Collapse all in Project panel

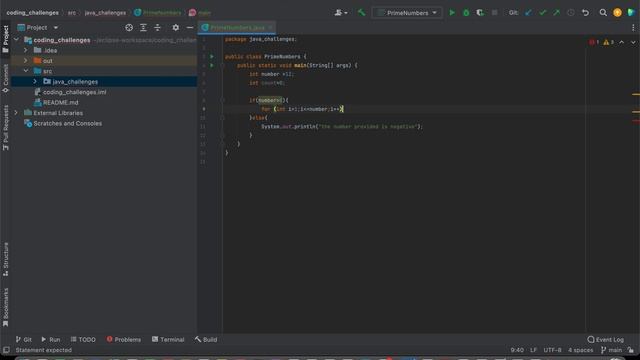(158, 27)
